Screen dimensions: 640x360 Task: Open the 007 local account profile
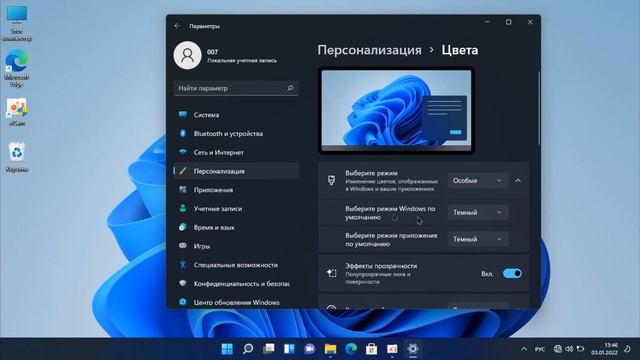click(226, 56)
